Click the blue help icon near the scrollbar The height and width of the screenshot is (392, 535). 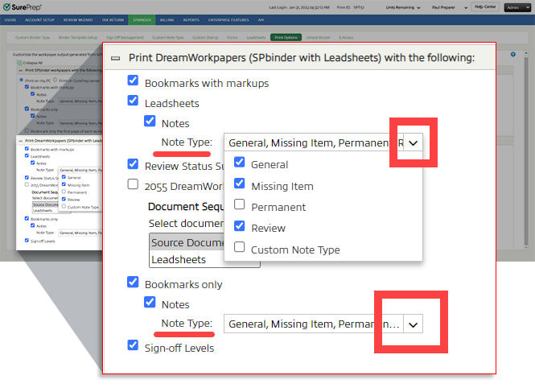512,54
